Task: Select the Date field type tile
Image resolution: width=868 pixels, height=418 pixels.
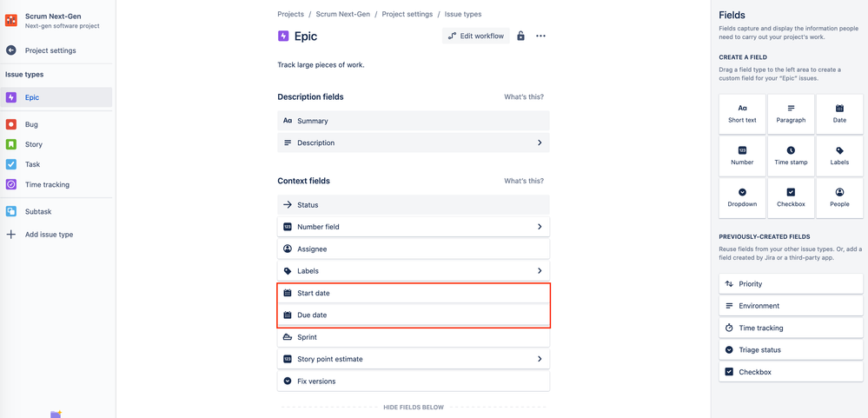Action: tap(839, 114)
